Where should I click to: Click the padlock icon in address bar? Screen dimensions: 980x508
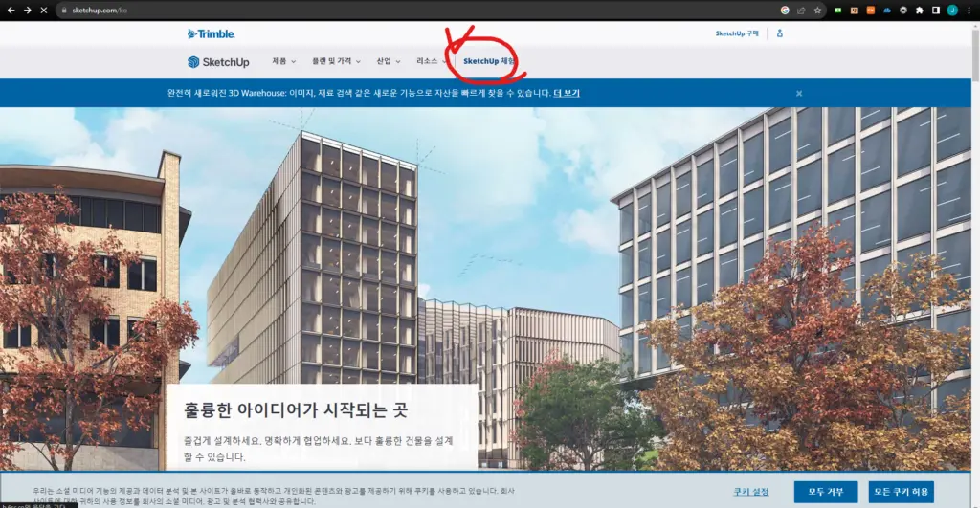tap(64, 10)
